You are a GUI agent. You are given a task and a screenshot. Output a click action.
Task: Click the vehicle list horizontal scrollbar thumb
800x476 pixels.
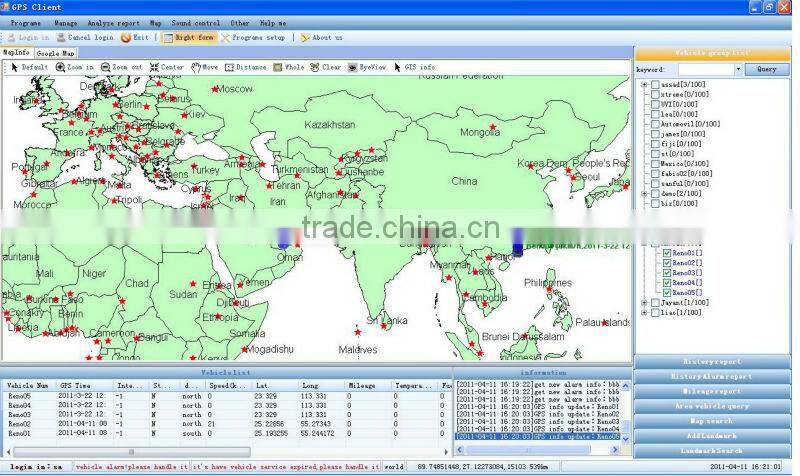(132, 452)
